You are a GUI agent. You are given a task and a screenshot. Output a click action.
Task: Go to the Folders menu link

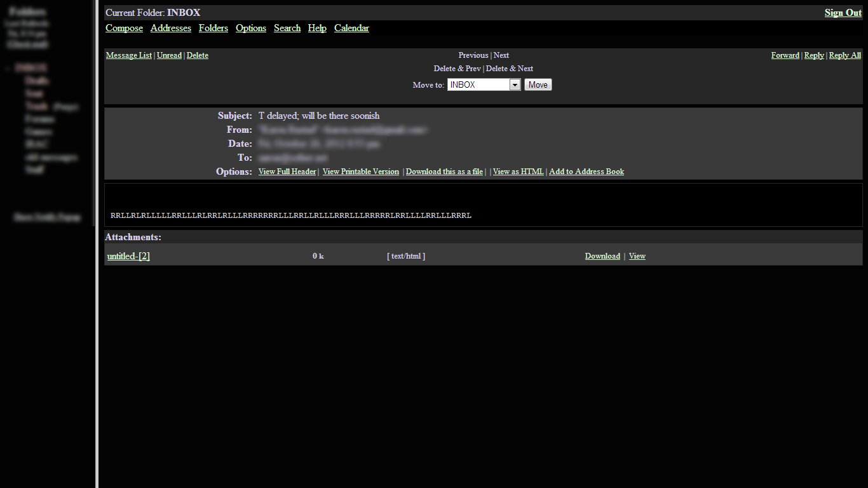pos(213,28)
